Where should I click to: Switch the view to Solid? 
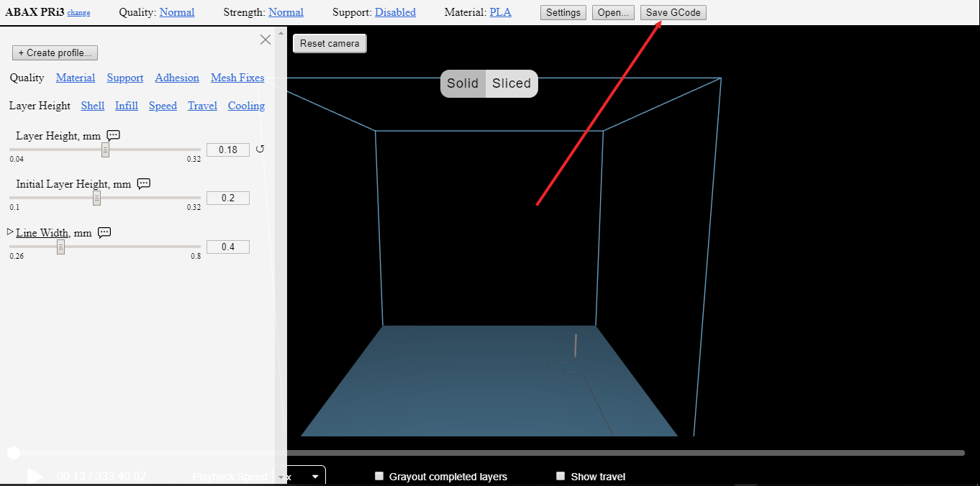[463, 83]
